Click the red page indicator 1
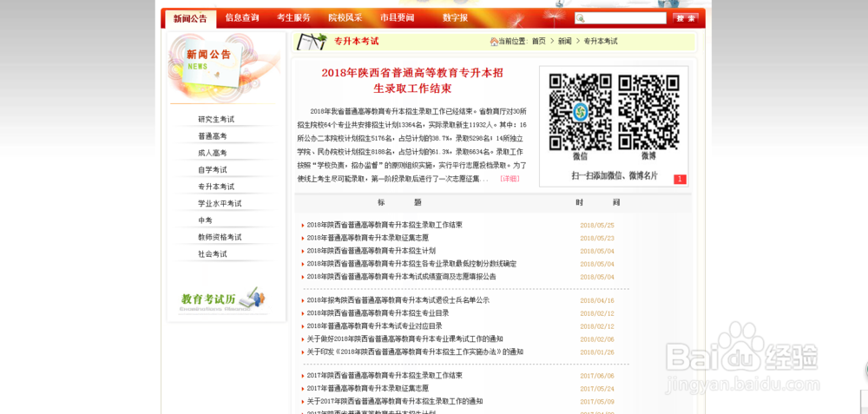Image resolution: width=868 pixels, height=414 pixels. pyautogui.click(x=680, y=180)
